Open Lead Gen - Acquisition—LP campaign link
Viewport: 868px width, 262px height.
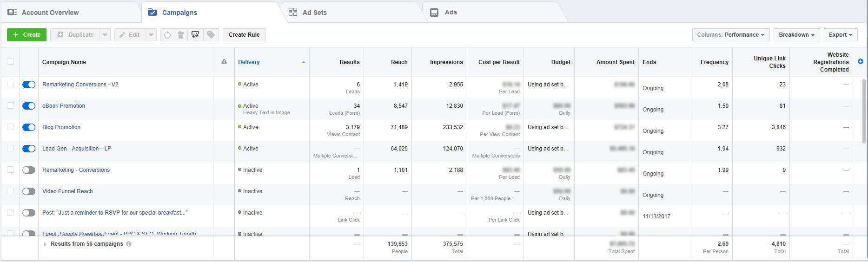[77, 149]
